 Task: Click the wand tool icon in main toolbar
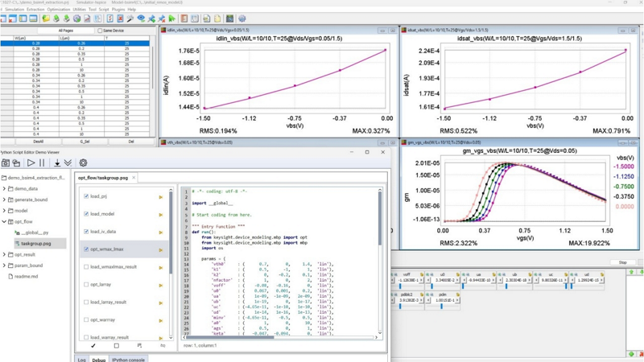[130, 19]
